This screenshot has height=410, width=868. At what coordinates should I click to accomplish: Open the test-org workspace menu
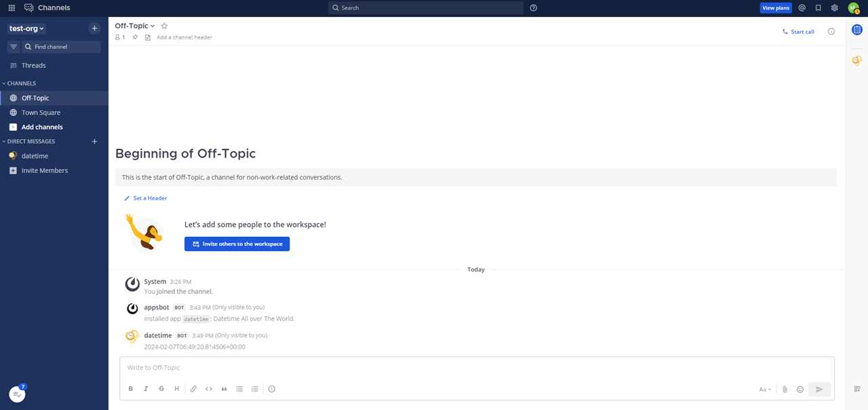26,28
